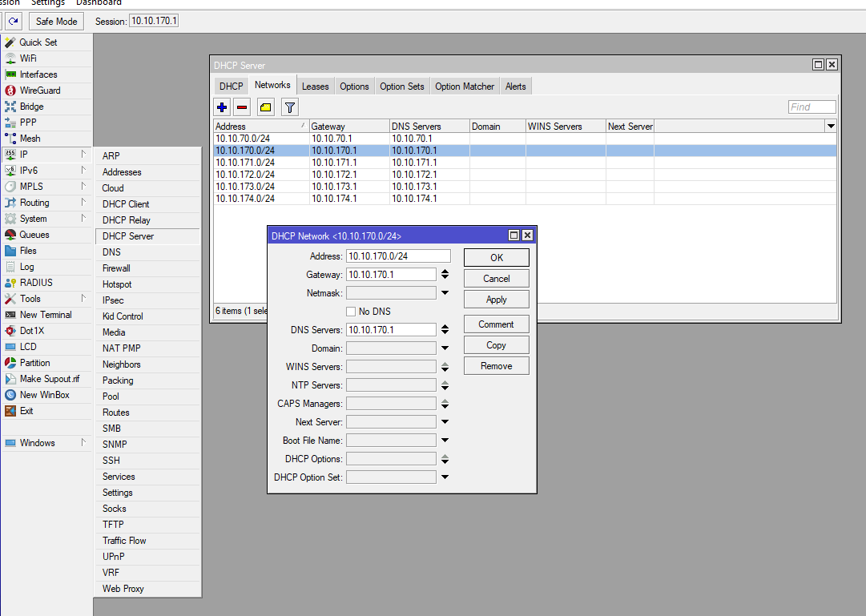Toggle the Gateway field up-down arrows
The image size is (866, 616).
tap(445, 275)
